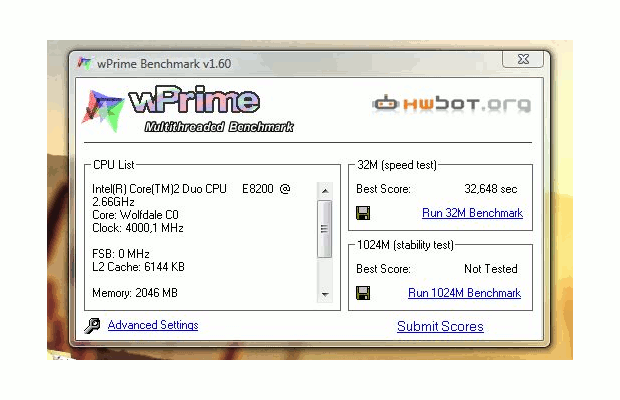The width and height of the screenshot is (620, 400).
Task: Click the Memory: 2046 MB line
Action: coord(135,293)
